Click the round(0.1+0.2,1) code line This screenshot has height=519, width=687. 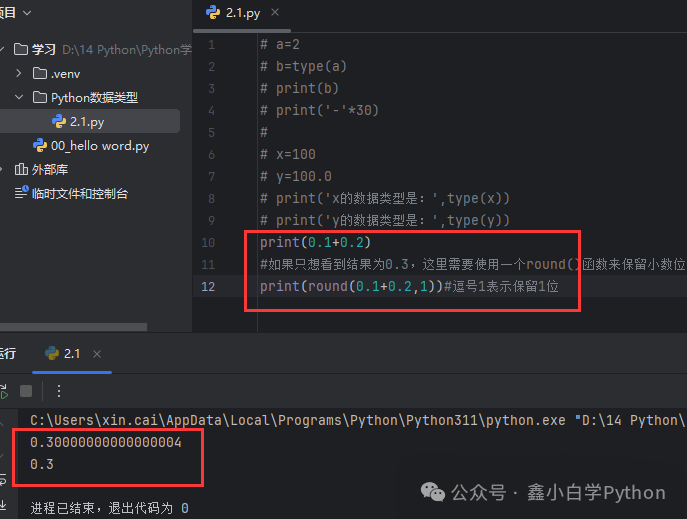pyautogui.click(x=351, y=286)
